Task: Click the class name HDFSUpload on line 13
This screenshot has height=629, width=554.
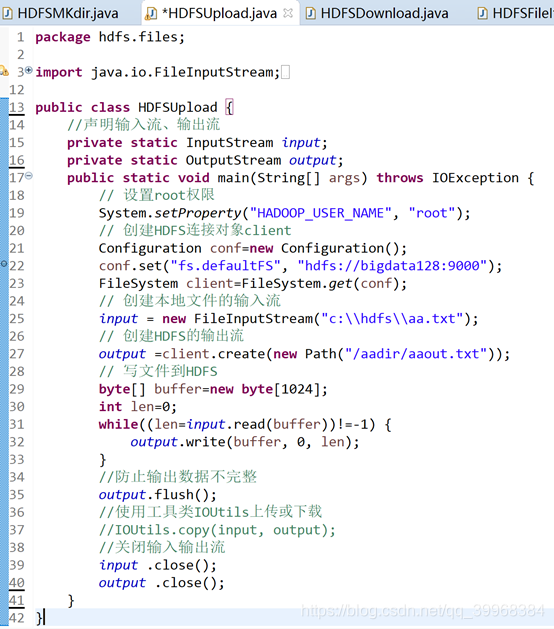Action: tap(178, 108)
